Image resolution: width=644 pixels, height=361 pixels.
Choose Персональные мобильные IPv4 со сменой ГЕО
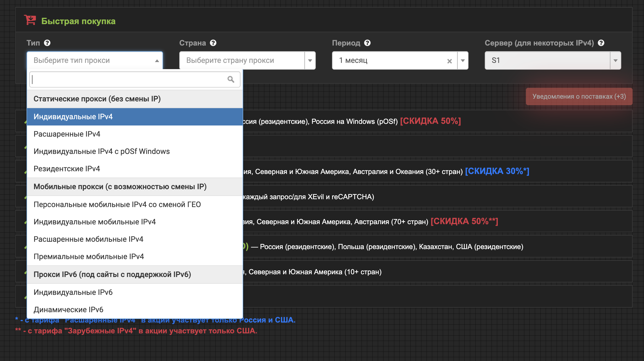coord(117,204)
